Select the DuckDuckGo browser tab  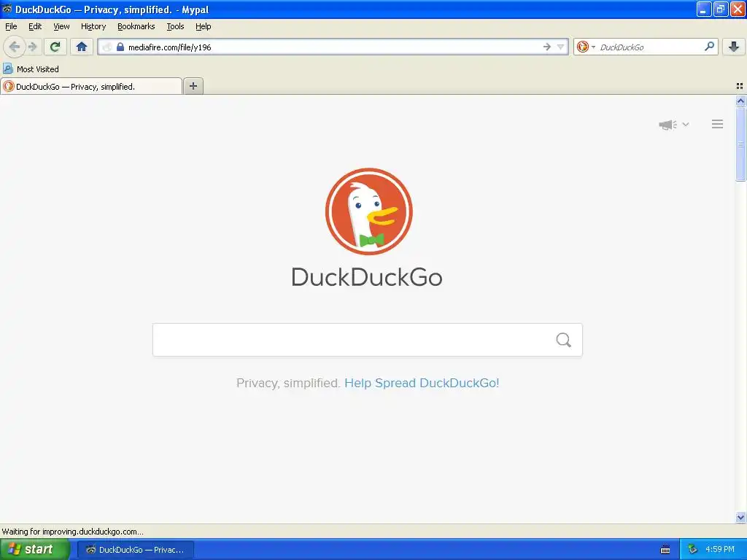pyautogui.click(x=91, y=86)
